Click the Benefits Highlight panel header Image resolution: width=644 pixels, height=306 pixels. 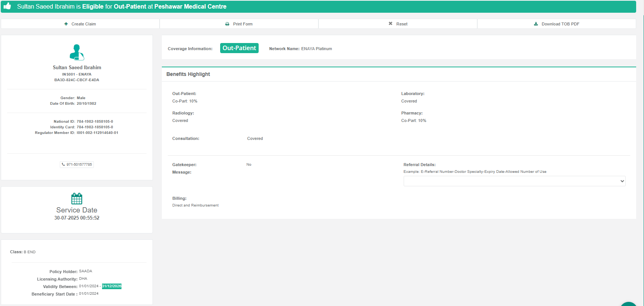[188, 74]
